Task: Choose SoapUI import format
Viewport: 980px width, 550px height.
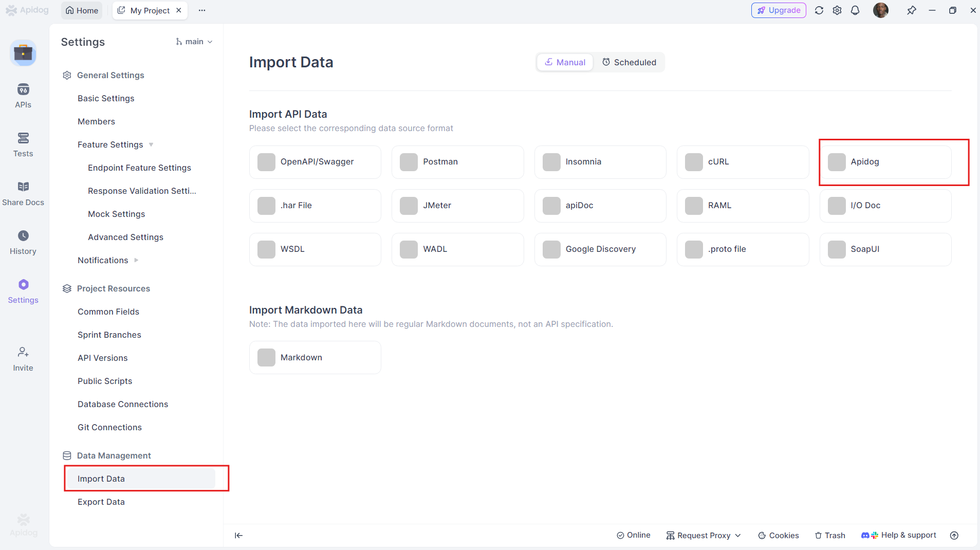Action: tap(885, 249)
